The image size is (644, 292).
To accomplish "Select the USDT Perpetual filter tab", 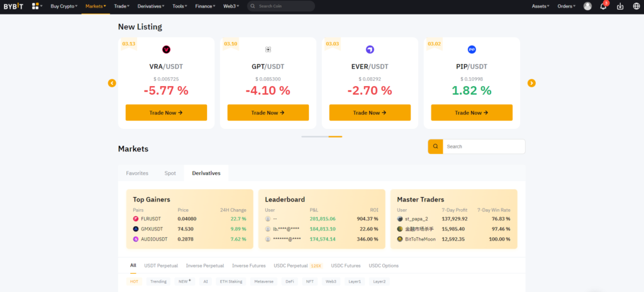I will (161, 266).
